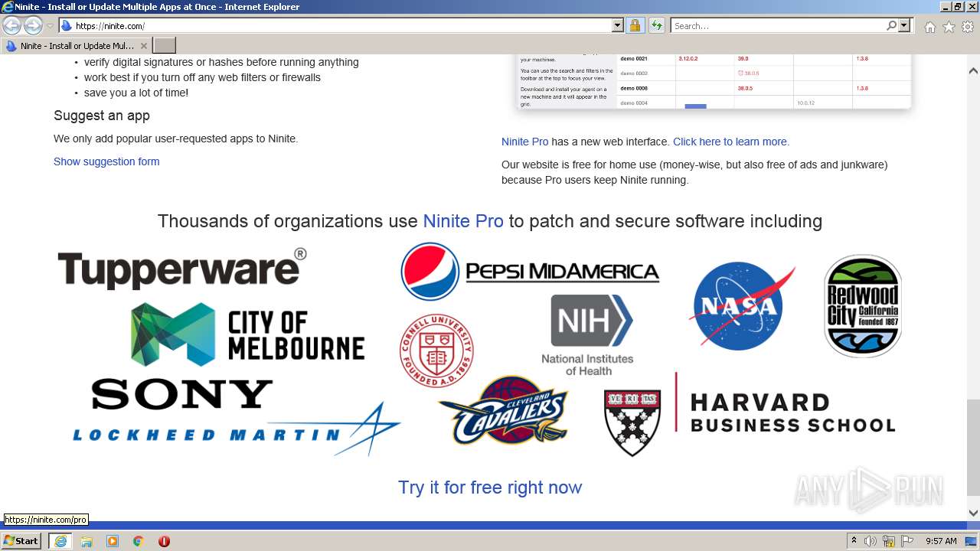Open File Explorer from taskbar
Screen dimensions: 980x551
(x=87, y=541)
